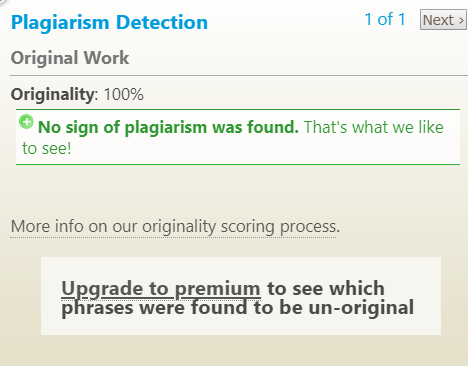Screen dimensions: 468x366
Task: Click the green plus icon beside the result
Action: point(26,122)
